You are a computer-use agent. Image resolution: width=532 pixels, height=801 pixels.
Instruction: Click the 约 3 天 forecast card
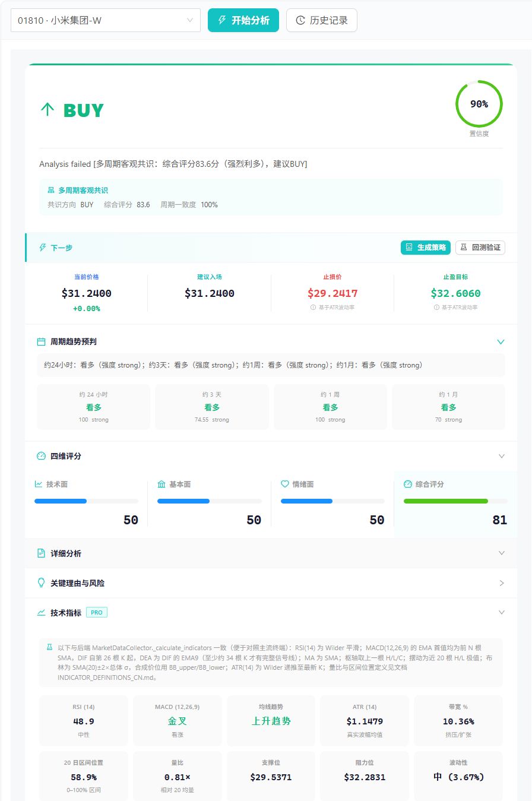tap(212, 407)
